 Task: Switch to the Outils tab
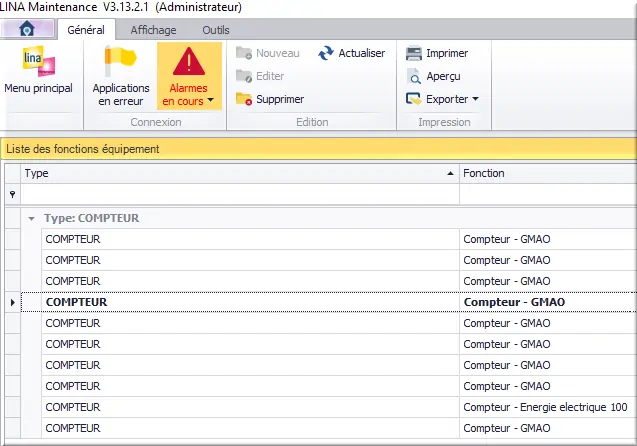(215, 30)
